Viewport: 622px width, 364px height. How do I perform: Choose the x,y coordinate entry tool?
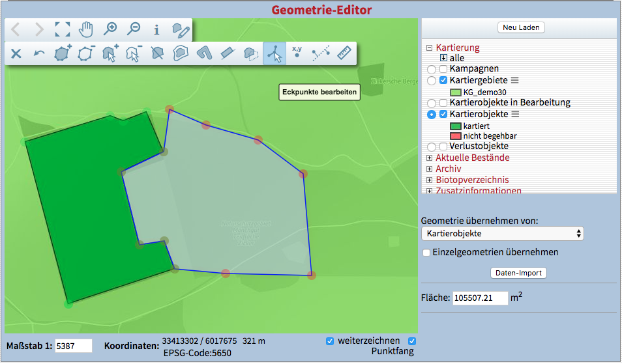297,53
